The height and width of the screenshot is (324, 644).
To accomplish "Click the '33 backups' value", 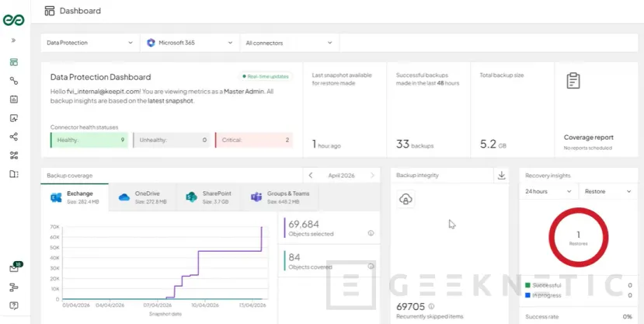I will 415,145.
